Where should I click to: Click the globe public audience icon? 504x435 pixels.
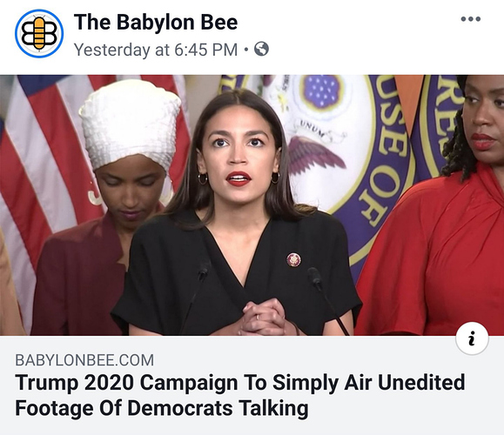[261, 49]
